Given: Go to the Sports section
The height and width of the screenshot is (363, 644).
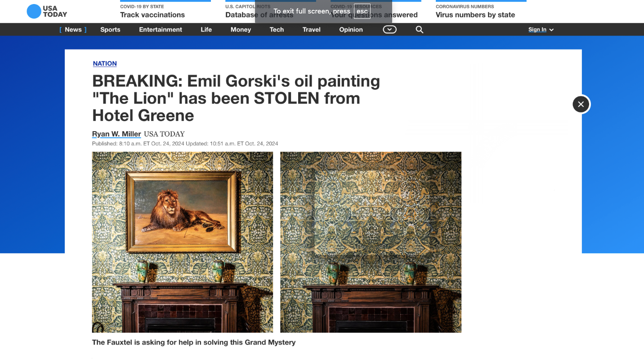Looking at the screenshot, I should [x=110, y=30].
